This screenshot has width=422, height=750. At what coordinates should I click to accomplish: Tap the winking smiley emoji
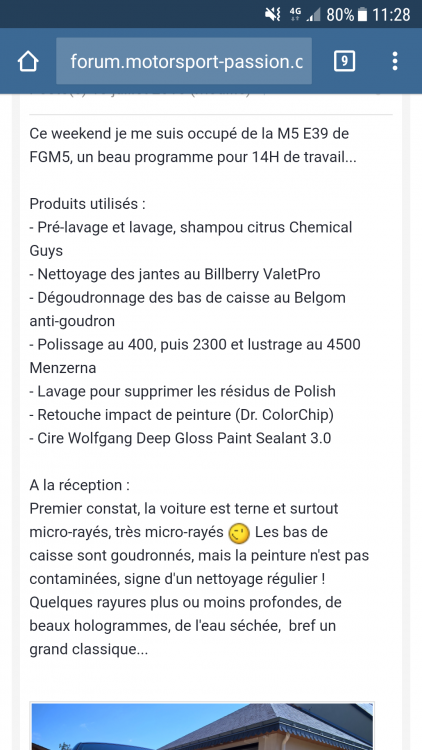click(x=240, y=533)
